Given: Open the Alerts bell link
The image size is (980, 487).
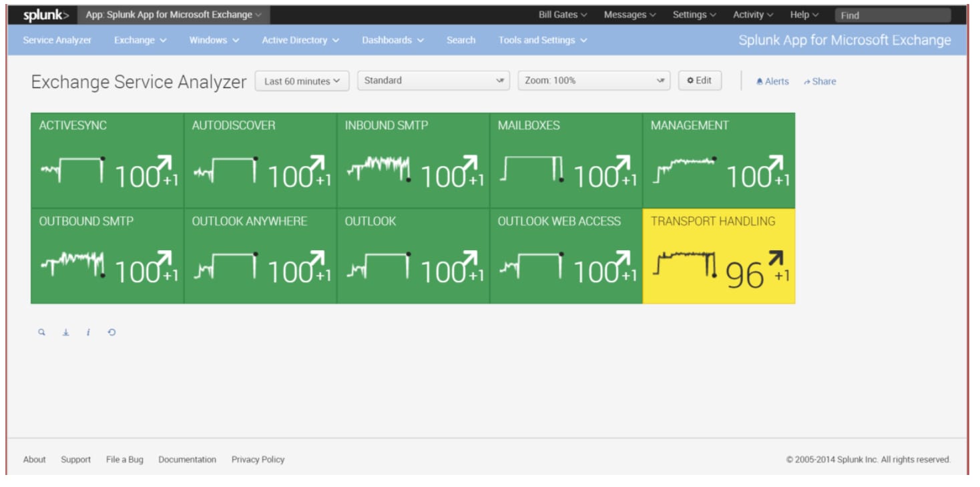Looking at the screenshot, I should tap(772, 81).
